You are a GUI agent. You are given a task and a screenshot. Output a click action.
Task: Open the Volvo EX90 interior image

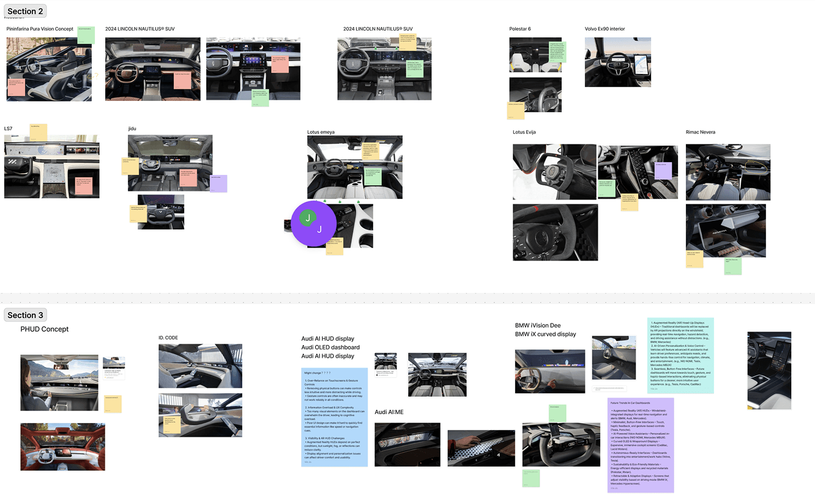[618, 62]
